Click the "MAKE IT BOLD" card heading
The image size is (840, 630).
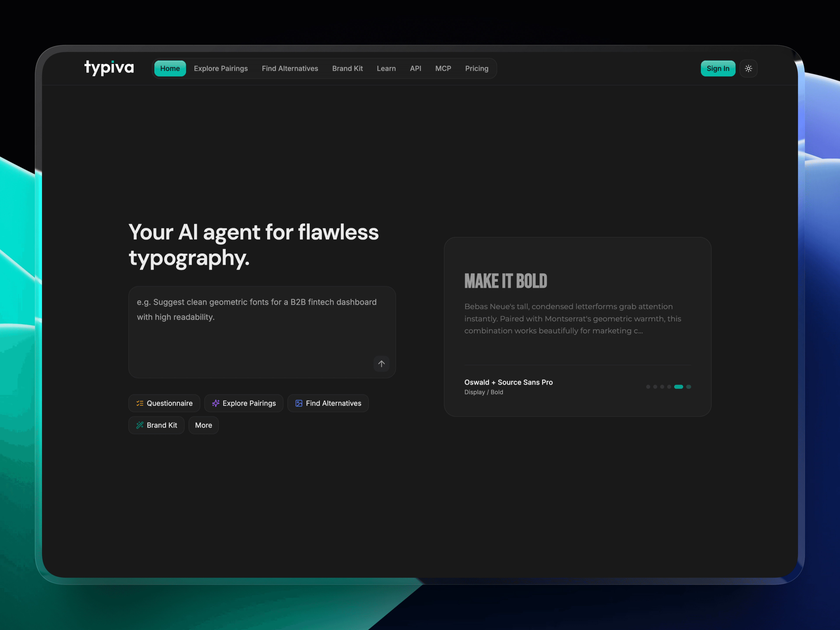point(506,281)
